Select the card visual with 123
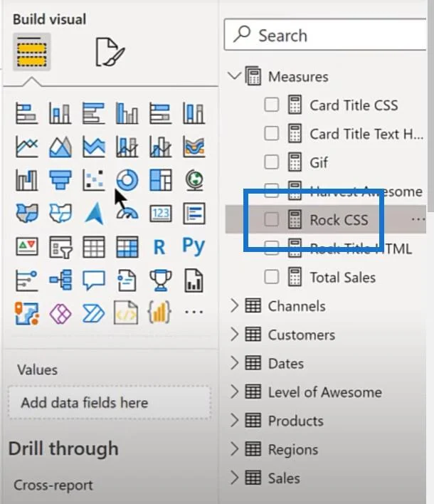 coord(160,213)
